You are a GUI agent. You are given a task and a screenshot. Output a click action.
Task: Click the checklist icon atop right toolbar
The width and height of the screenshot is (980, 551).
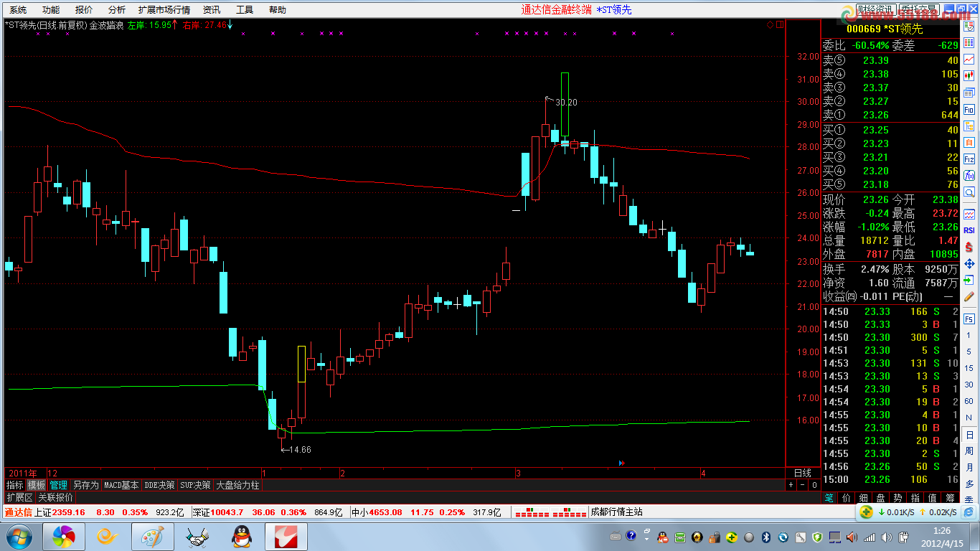pos(969,28)
